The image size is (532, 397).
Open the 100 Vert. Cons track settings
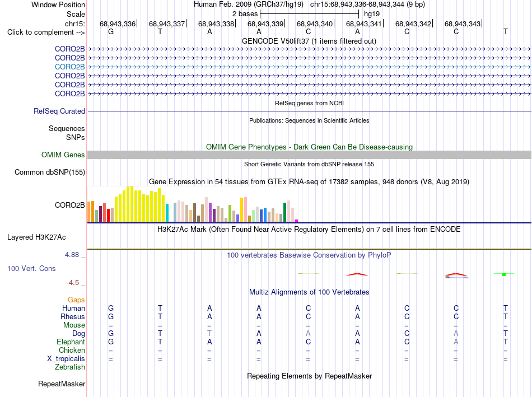[31, 268]
